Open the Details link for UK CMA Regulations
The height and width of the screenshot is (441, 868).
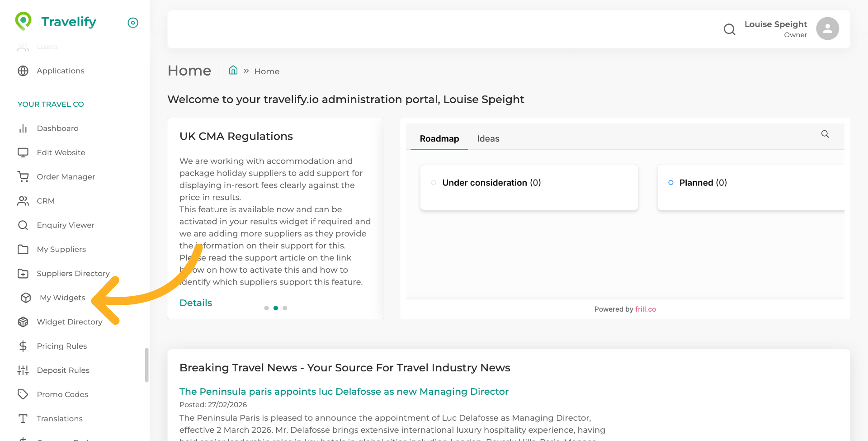point(196,303)
